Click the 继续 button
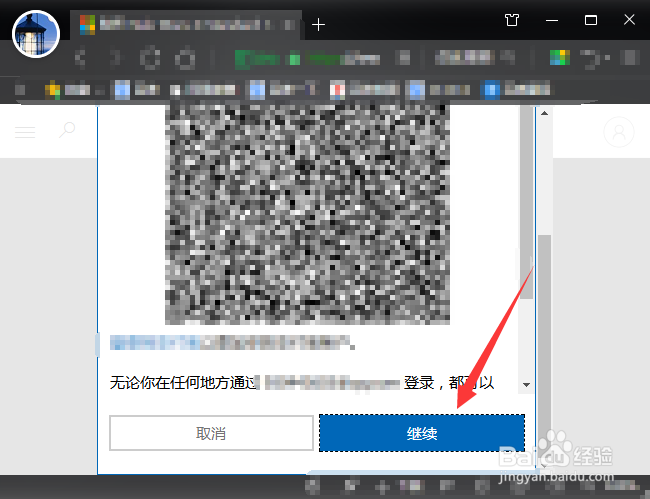650x499 pixels. coord(422,433)
